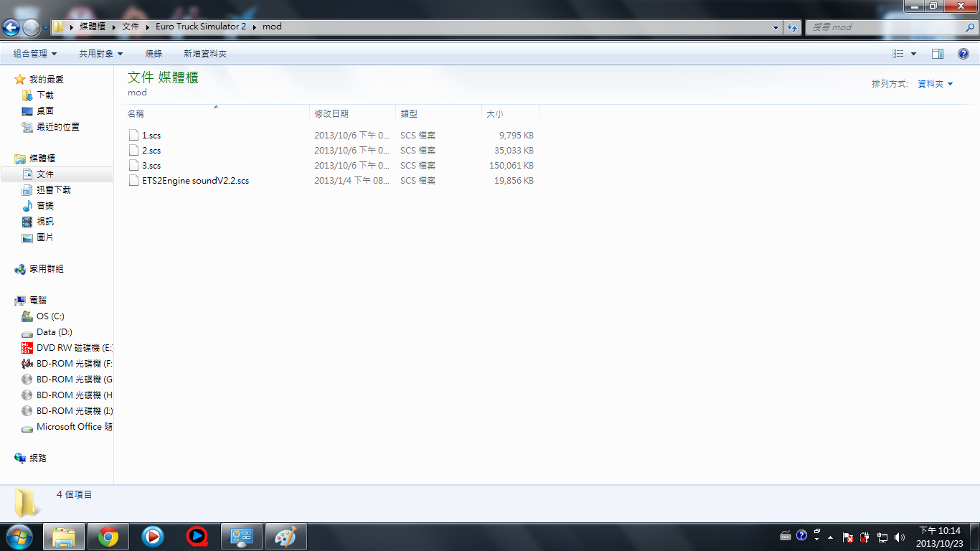Open the Paint palette taskbar icon

[286, 537]
